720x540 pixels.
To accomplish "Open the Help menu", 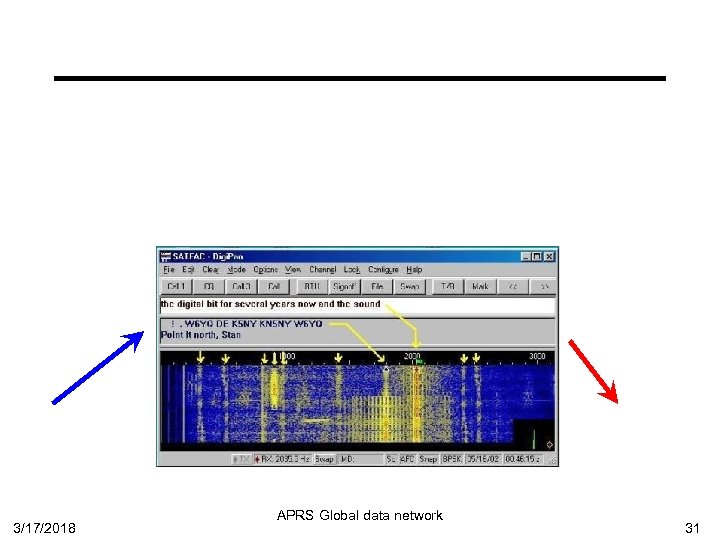I will (414, 270).
